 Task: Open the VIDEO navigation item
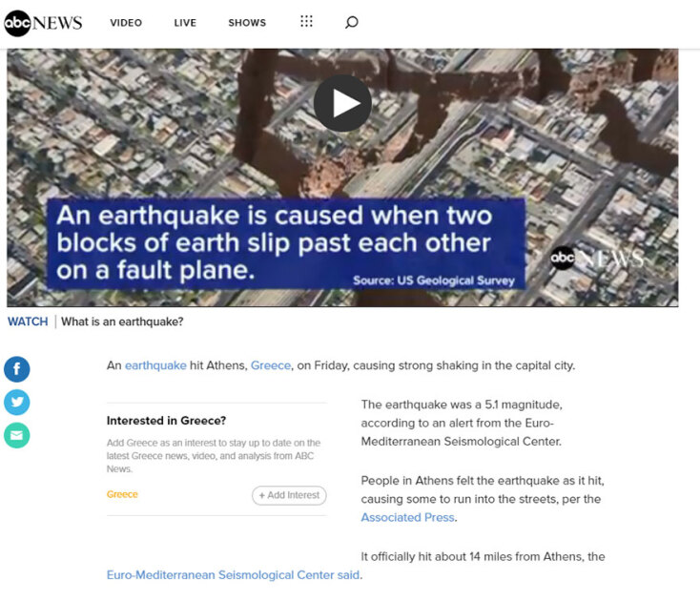(x=126, y=23)
